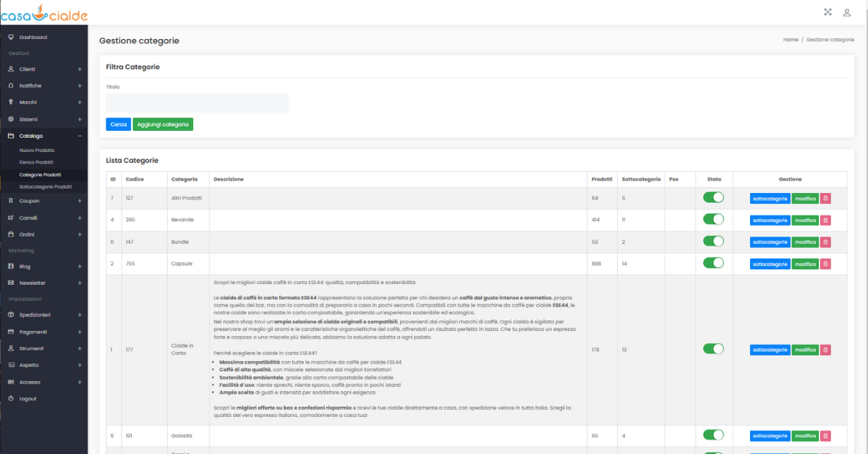Open the Dashboard menu label

click(33, 37)
